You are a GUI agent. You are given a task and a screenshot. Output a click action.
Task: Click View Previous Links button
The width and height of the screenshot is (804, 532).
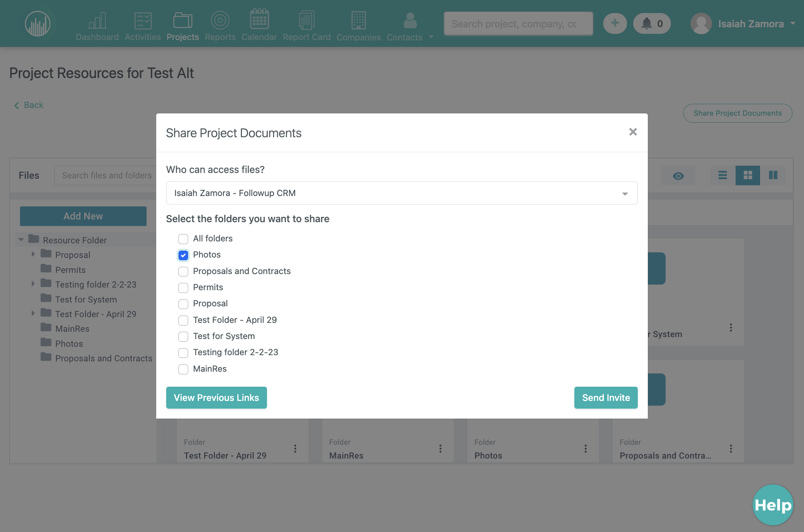click(216, 397)
